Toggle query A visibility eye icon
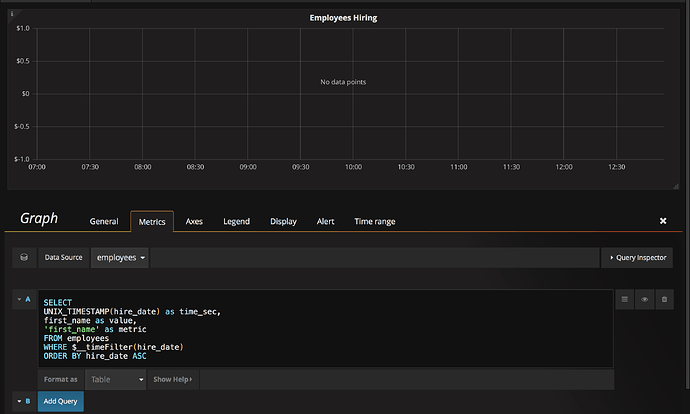Viewport: 690px width, 414px height. tap(645, 300)
